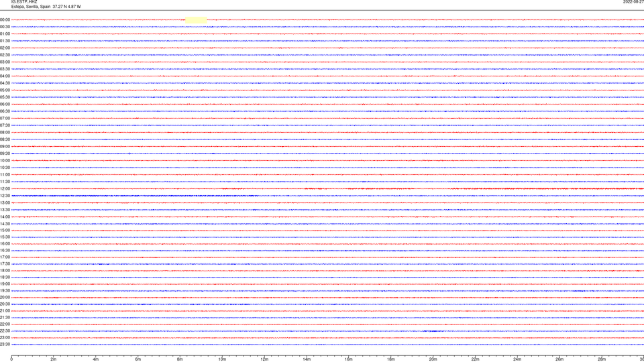
Task: Choose the '07:30' time label
Action: coord(5,125)
